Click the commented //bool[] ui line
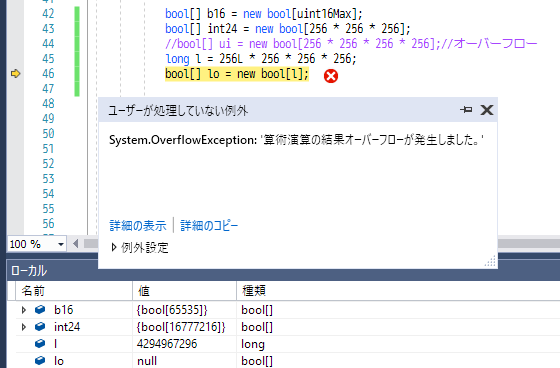The image size is (560, 368). coord(351,44)
